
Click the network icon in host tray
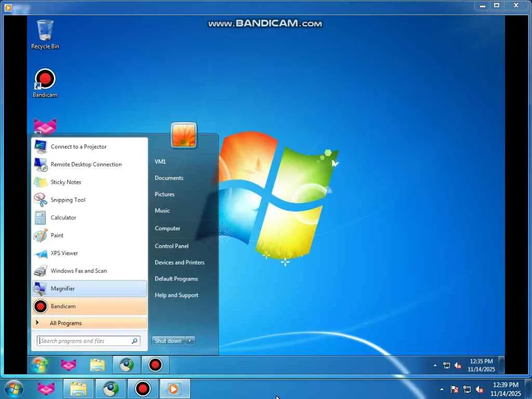click(467, 389)
